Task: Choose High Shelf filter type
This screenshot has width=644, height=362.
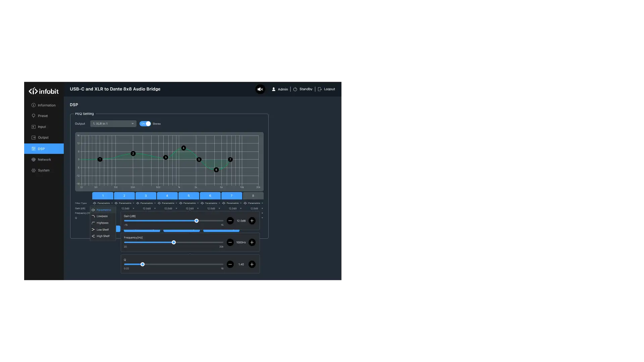Action: tap(103, 236)
